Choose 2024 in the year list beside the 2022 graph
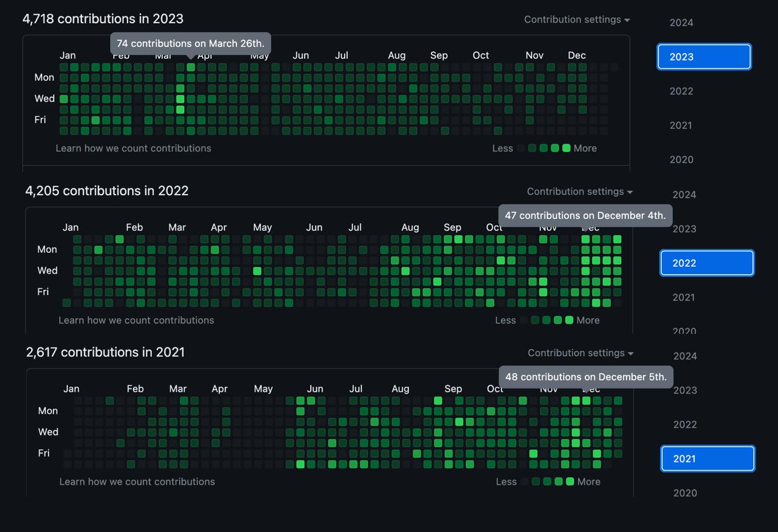The width and height of the screenshot is (778, 532). pos(684,195)
